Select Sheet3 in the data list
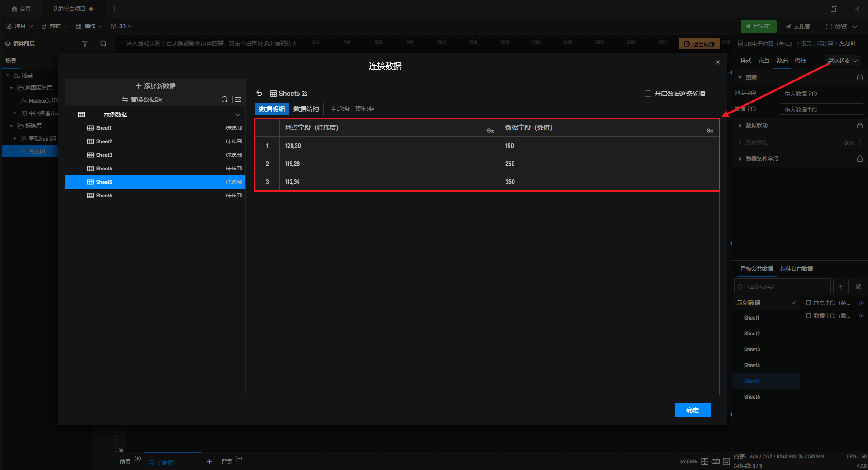This screenshot has width=868, height=470. (104, 155)
